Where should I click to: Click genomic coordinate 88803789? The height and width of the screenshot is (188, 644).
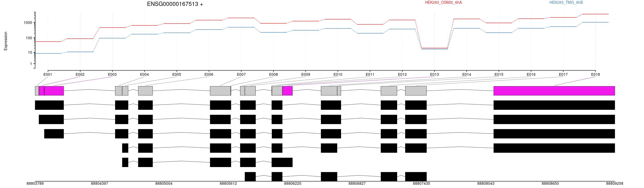click(x=35, y=184)
